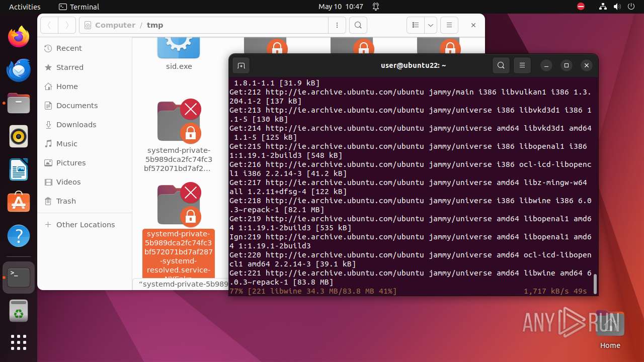Click the tmp path breadcrumb
Screen dimensions: 644x362
(155, 25)
